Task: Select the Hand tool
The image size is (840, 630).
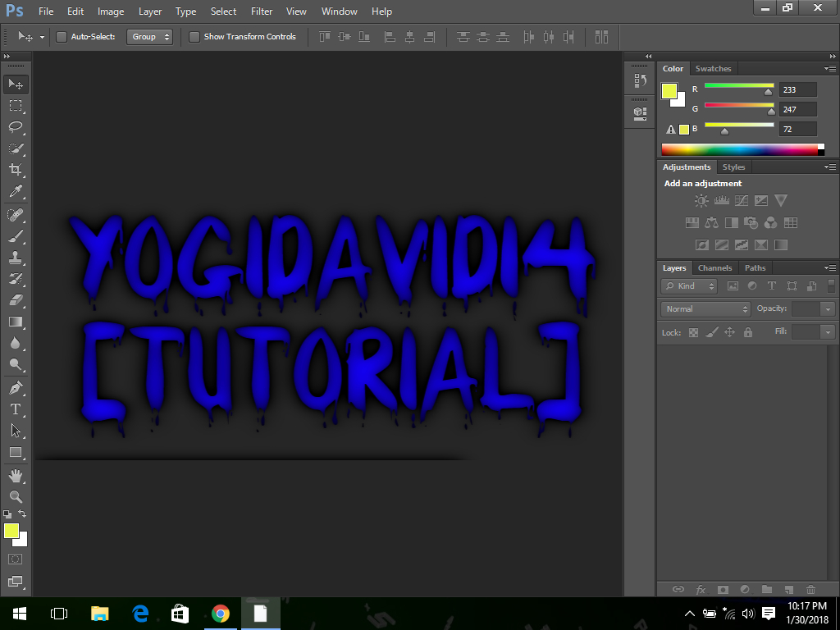Action: [16, 475]
